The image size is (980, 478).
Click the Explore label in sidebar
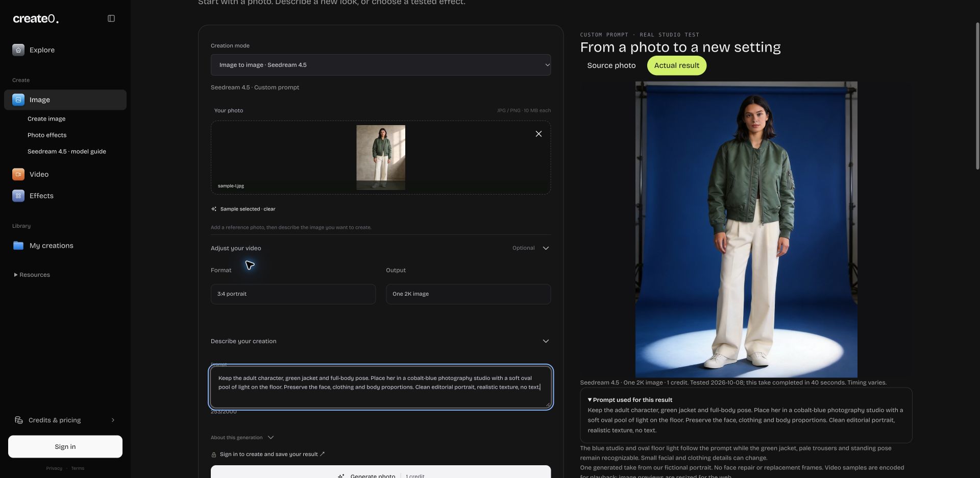pos(42,50)
